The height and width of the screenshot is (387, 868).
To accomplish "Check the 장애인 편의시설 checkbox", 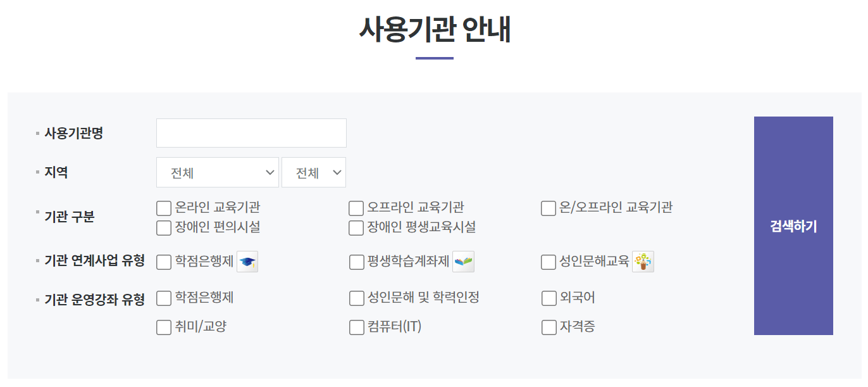I will 163,227.
